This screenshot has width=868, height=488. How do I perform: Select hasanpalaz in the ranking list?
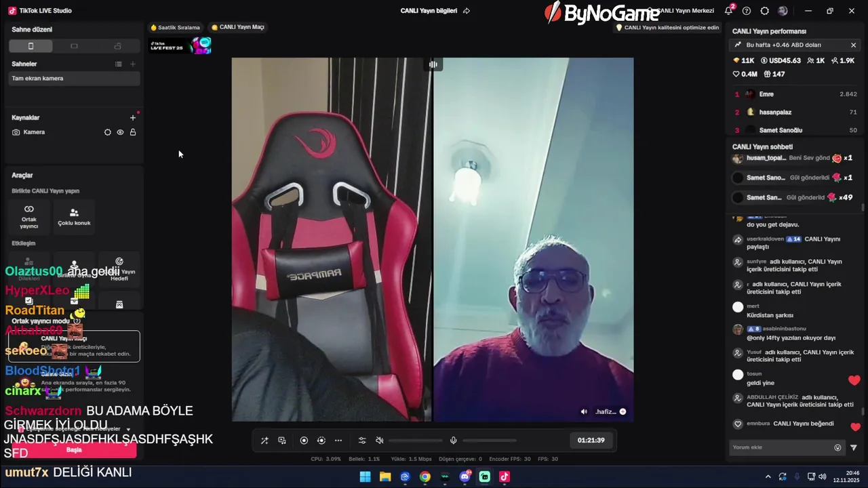[x=795, y=112]
